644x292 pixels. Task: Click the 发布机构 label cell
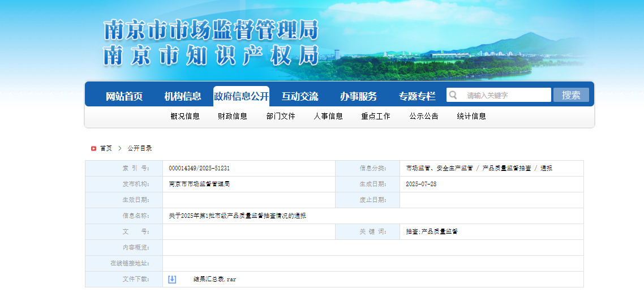click(124, 184)
